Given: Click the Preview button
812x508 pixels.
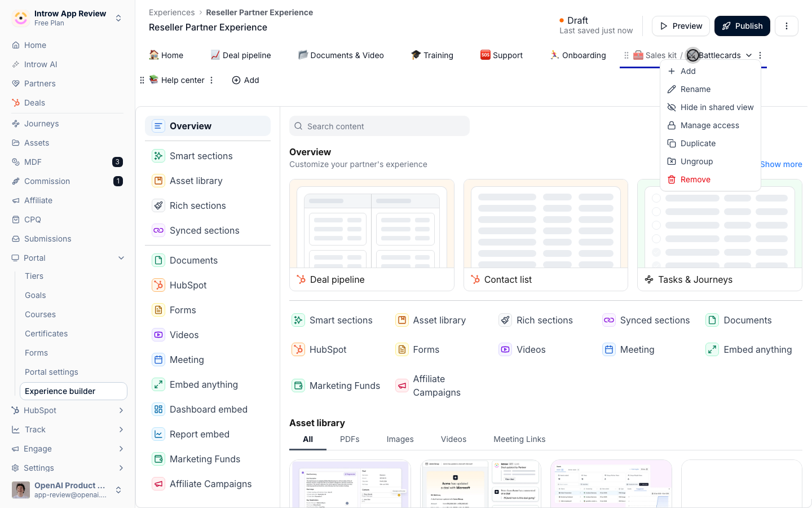Looking at the screenshot, I should point(681,26).
